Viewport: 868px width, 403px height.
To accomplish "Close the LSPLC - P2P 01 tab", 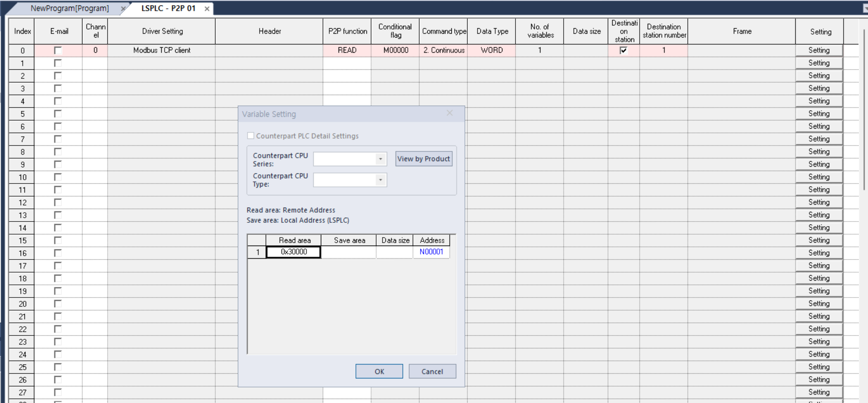I will 206,8.
